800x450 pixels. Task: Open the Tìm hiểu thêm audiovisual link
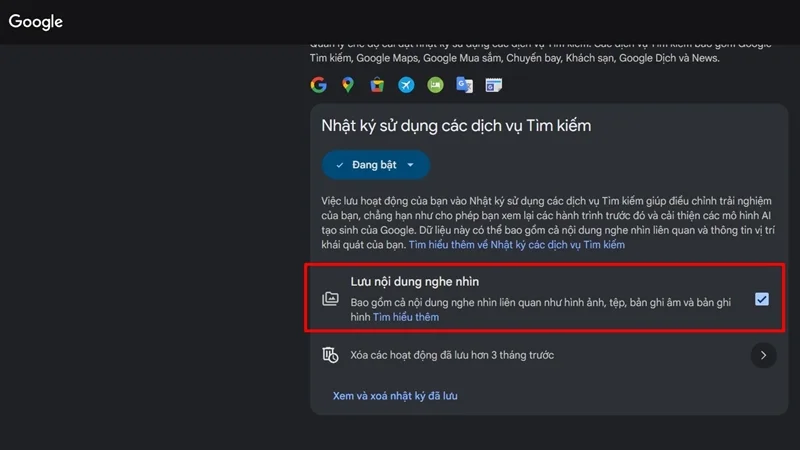click(406, 317)
